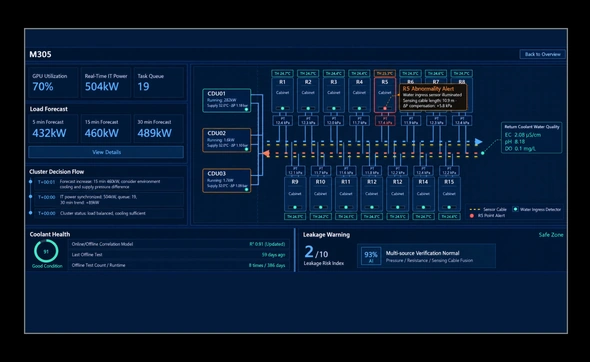The image size is (590, 362).
Task: Click the return line water quality sensor dot
Action: click(x=482, y=153)
